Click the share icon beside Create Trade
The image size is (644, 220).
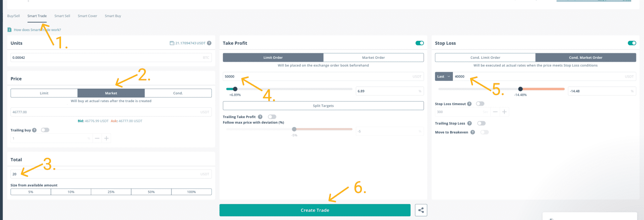pos(421,210)
